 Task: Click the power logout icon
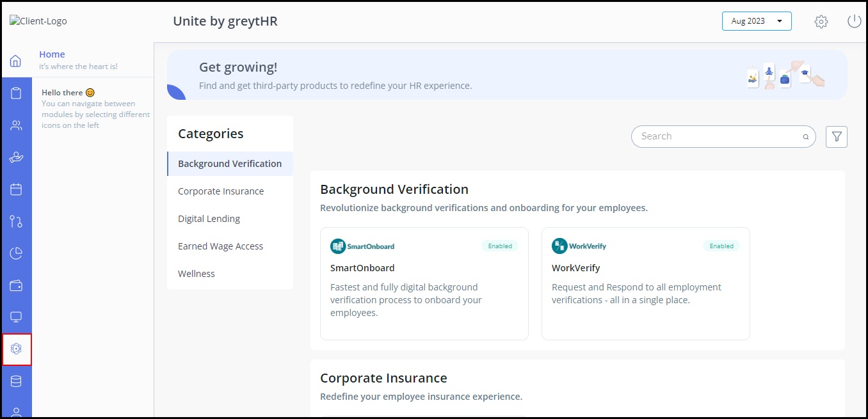[x=854, y=21]
